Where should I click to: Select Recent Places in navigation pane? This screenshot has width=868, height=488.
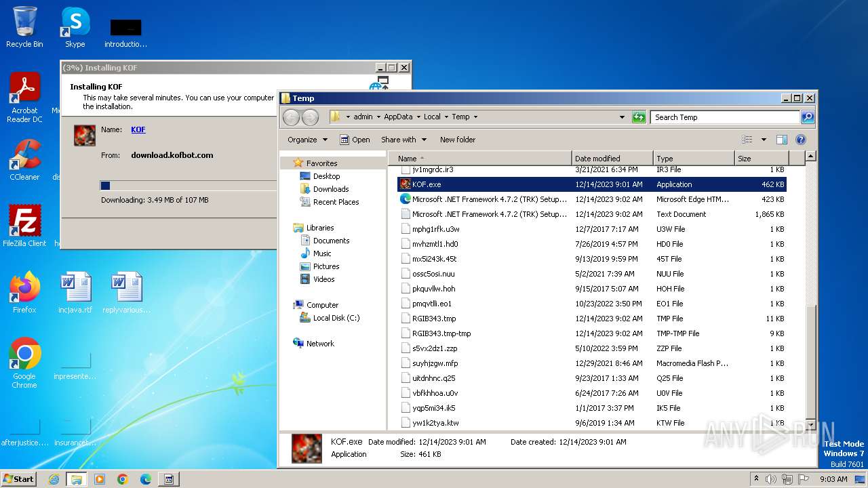point(336,202)
